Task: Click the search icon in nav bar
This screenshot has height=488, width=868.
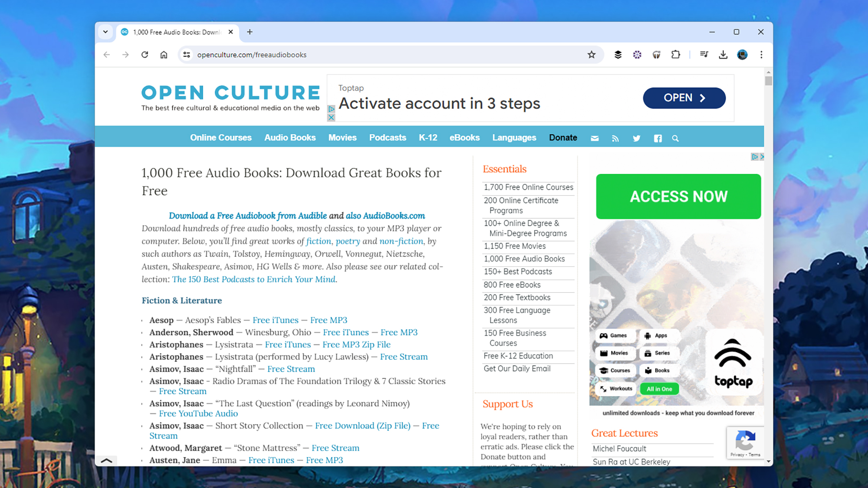Action: (676, 138)
